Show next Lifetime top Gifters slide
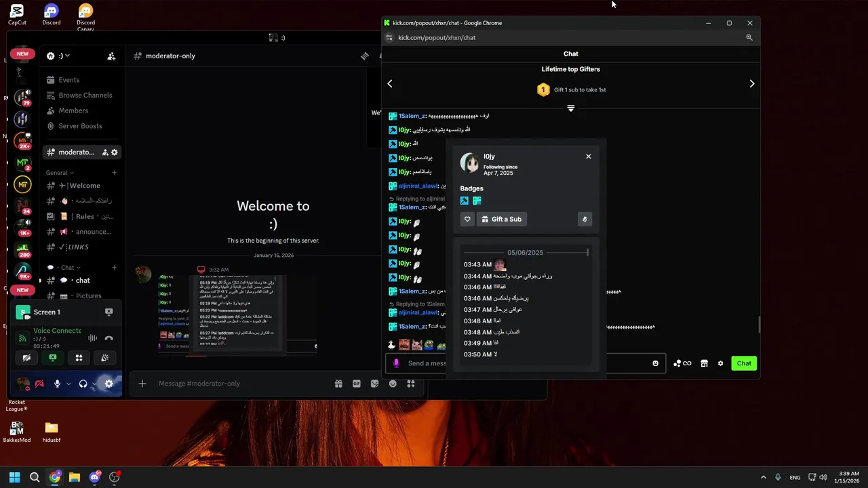The height and width of the screenshot is (488, 868). [x=751, y=83]
